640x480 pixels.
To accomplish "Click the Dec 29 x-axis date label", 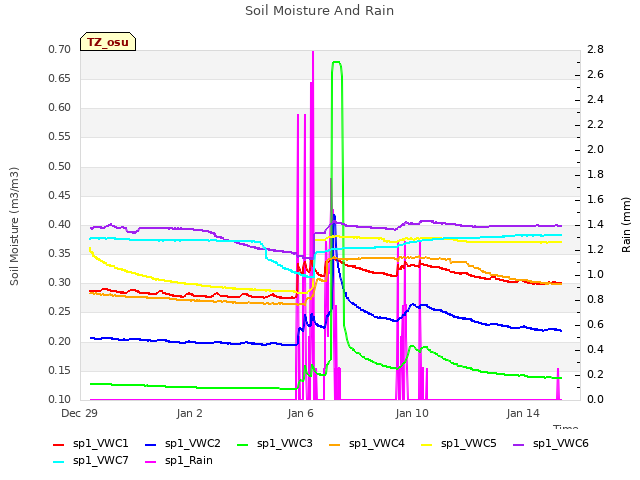I will tap(79, 413).
